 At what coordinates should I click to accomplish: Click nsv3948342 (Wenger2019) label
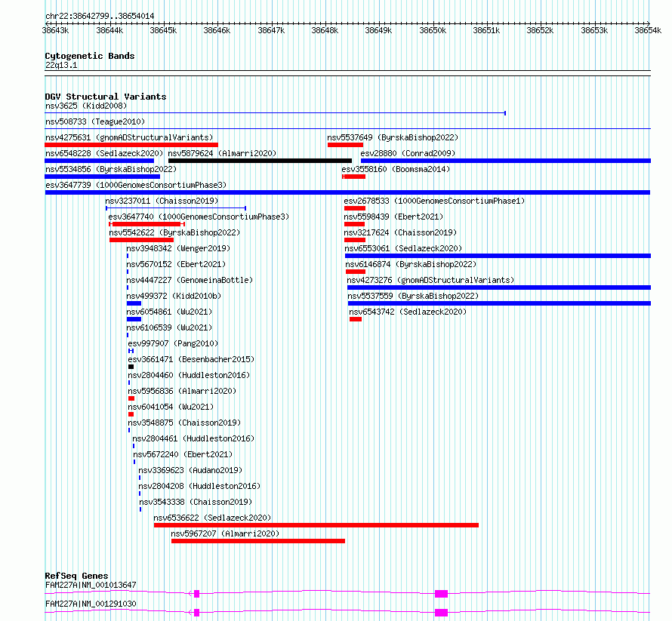pyautogui.click(x=178, y=248)
